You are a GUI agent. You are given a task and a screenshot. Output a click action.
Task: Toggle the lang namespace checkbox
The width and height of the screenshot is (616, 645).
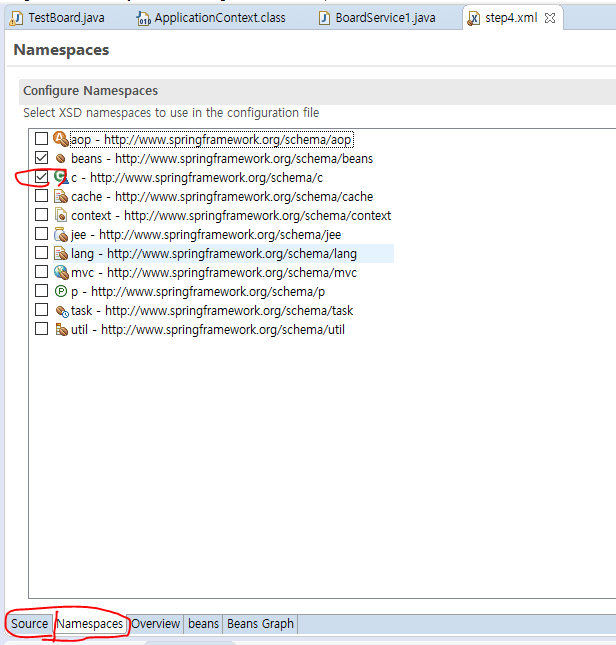coord(41,253)
